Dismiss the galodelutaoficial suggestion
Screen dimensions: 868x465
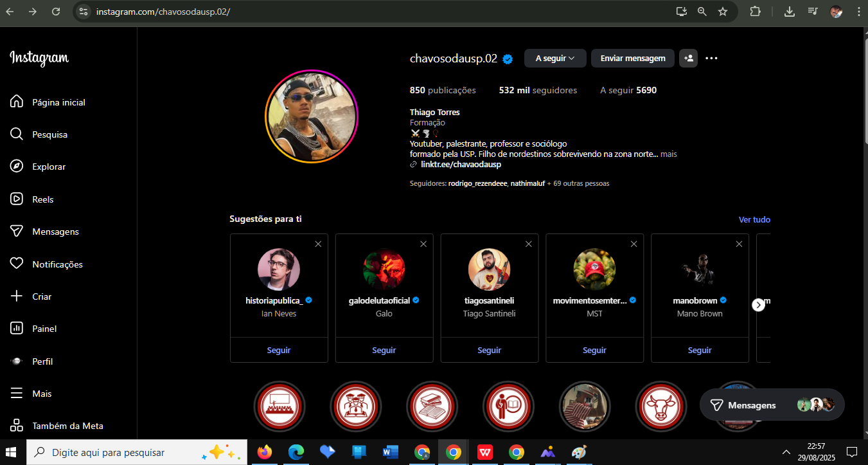tap(423, 244)
